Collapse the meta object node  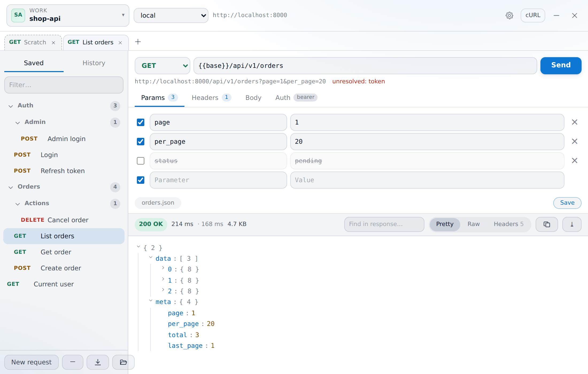151,301
